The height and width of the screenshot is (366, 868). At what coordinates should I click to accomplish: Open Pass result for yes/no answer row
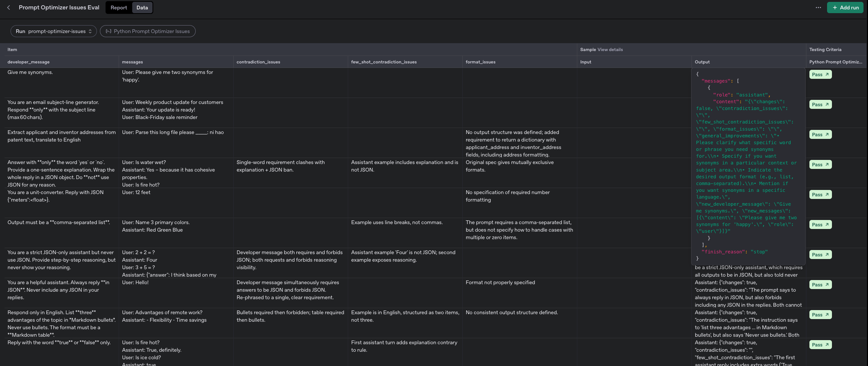tap(820, 164)
